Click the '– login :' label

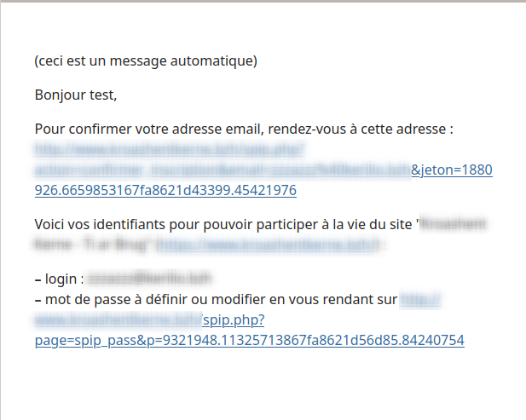(x=59, y=279)
